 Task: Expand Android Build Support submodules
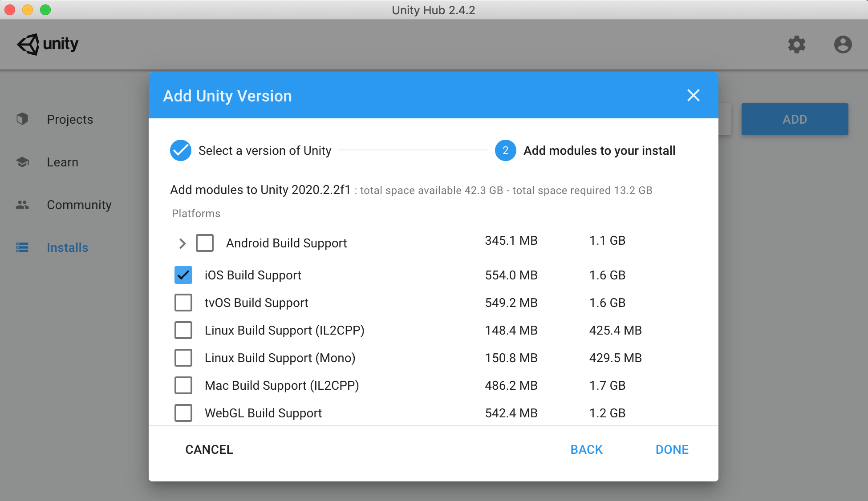(x=182, y=243)
